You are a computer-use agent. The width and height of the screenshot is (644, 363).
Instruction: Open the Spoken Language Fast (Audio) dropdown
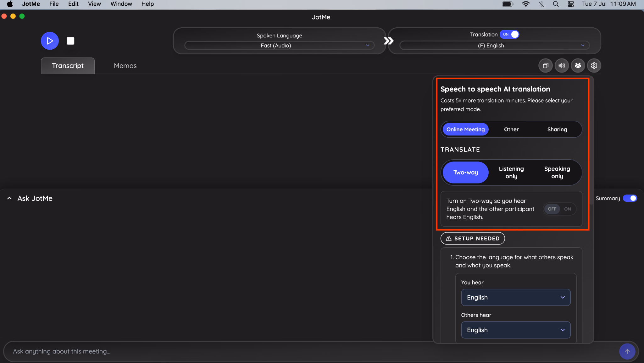tap(279, 46)
